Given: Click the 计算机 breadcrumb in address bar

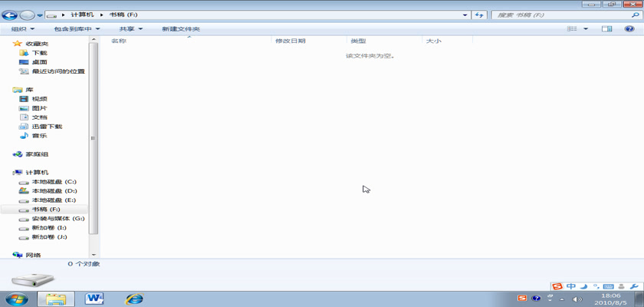Looking at the screenshot, I should point(80,15).
